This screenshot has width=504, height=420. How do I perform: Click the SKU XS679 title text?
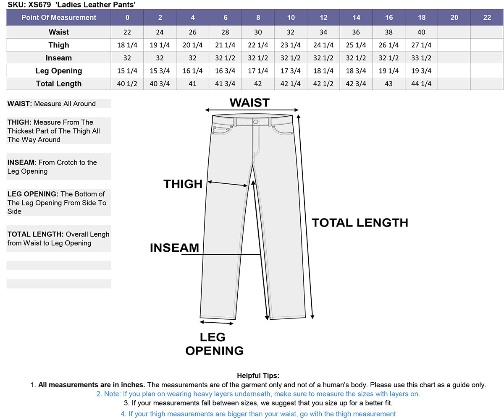tap(71, 5)
